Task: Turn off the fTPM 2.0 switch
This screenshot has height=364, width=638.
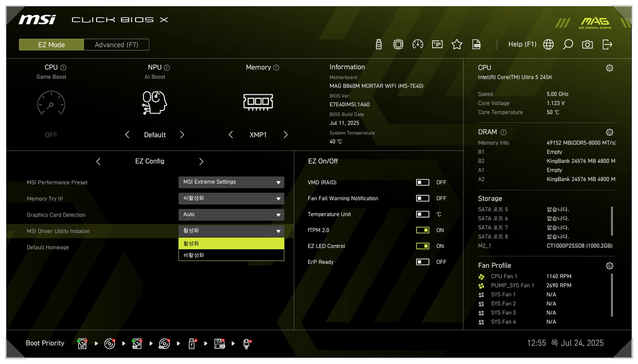Action: (x=423, y=230)
